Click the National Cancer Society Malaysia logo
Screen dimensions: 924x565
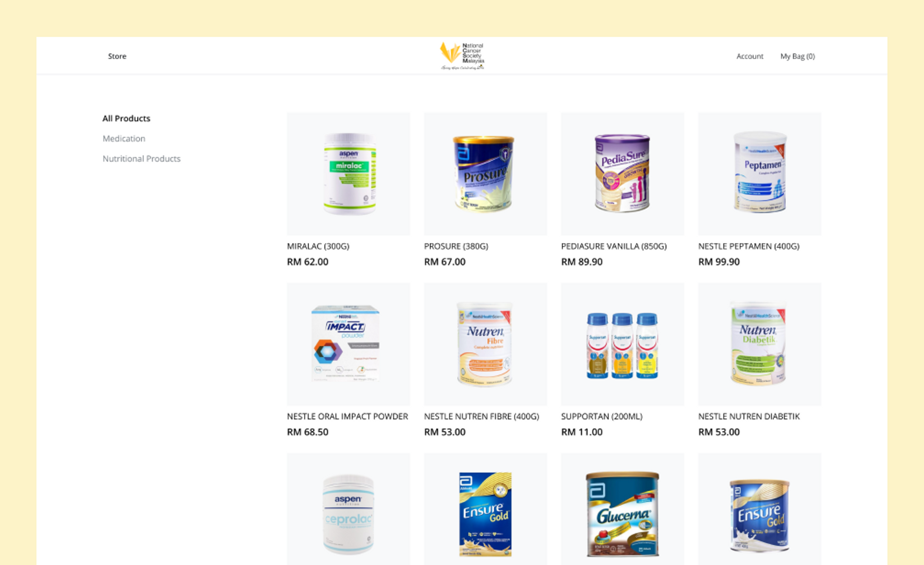(x=462, y=56)
